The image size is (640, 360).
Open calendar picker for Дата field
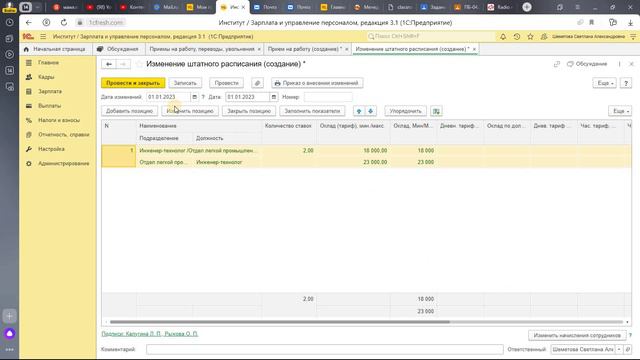273,97
